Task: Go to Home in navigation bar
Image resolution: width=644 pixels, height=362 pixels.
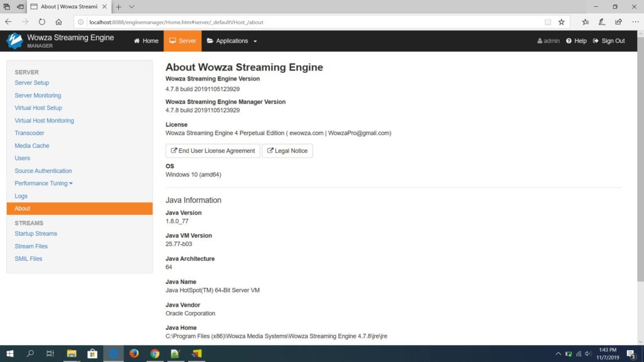Action: point(146,41)
